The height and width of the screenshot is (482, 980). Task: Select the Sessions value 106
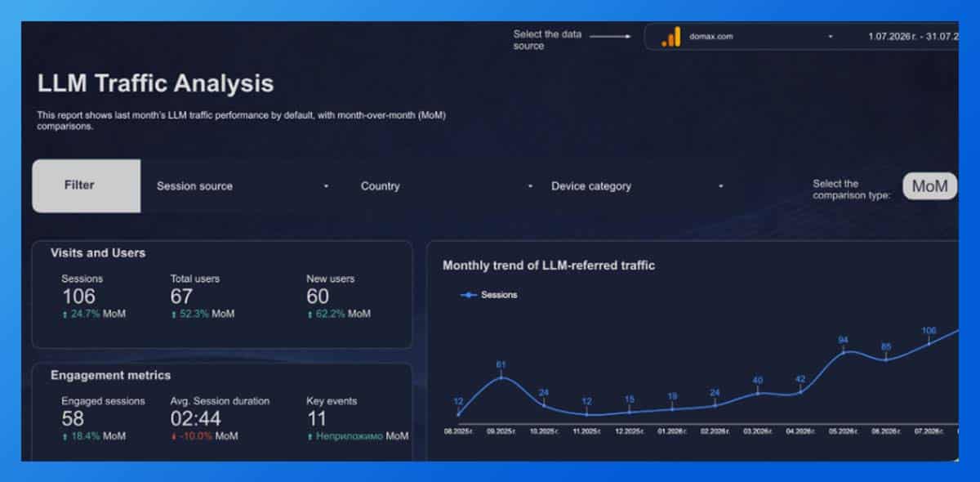tap(78, 297)
